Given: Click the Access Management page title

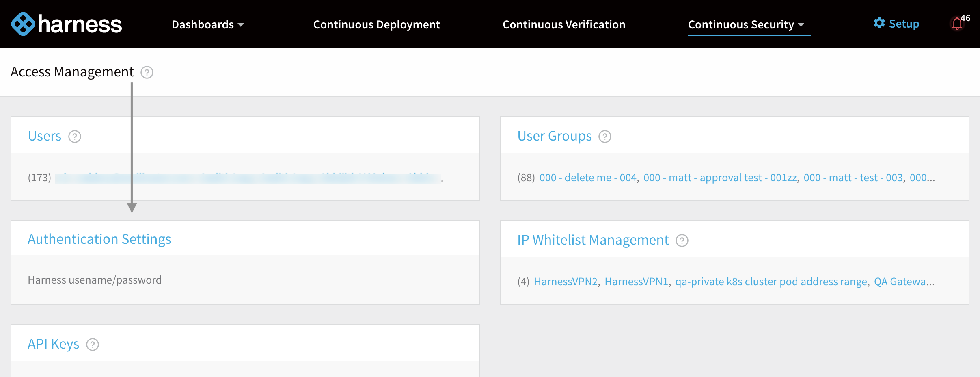Looking at the screenshot, I should click(x=72, y=72).
